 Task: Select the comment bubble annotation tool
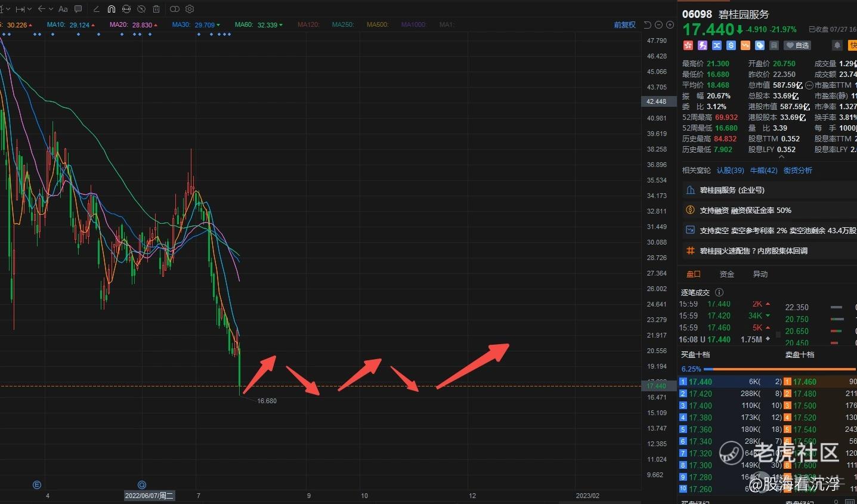(78, 9)
